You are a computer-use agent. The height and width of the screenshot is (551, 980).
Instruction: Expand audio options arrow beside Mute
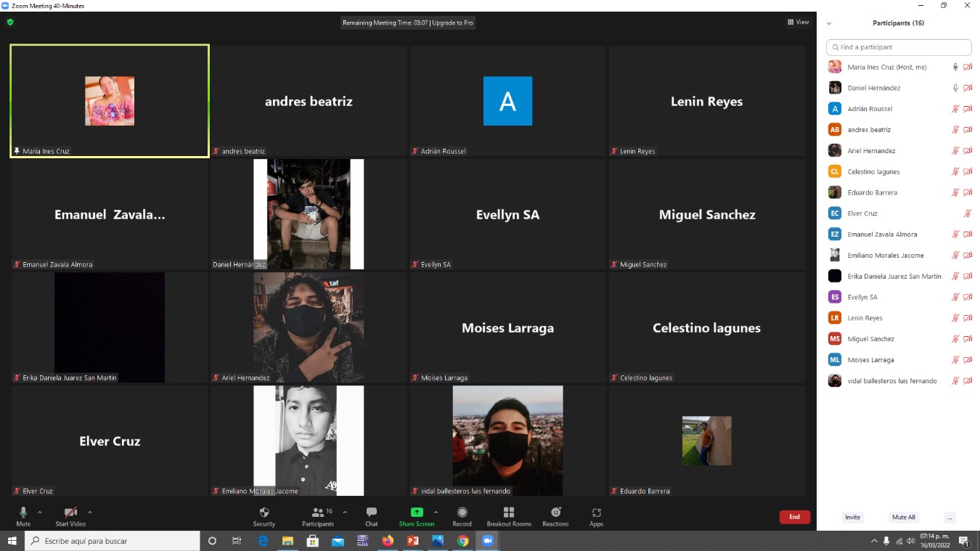(x=40, y=512)
